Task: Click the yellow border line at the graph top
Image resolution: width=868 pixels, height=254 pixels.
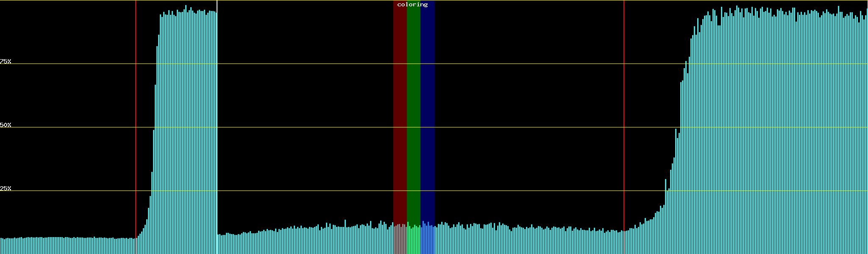Action: [297, 0]
